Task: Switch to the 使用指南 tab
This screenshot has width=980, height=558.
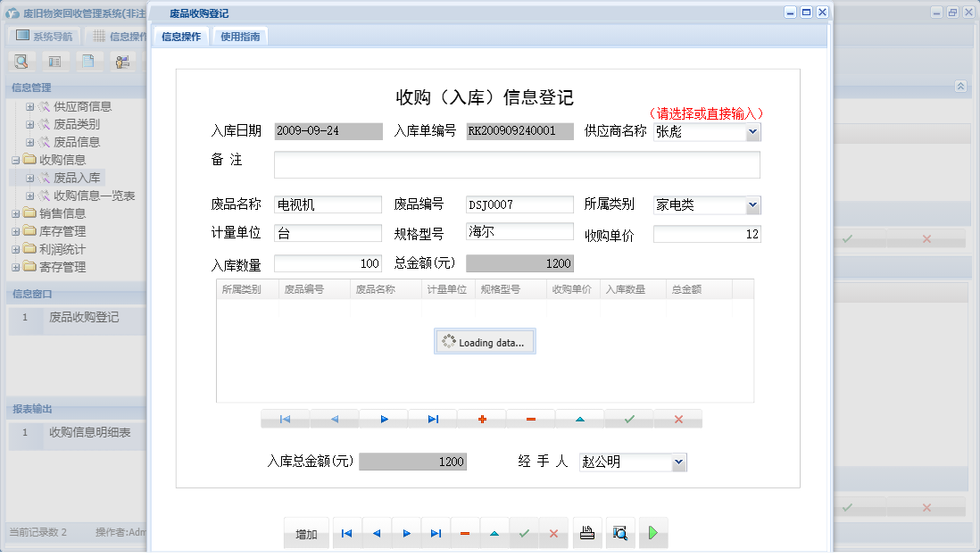Action: click(x=240, y=37)
